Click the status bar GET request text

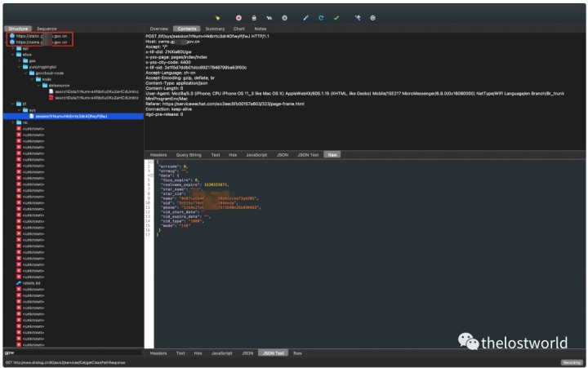coord(65,363)
